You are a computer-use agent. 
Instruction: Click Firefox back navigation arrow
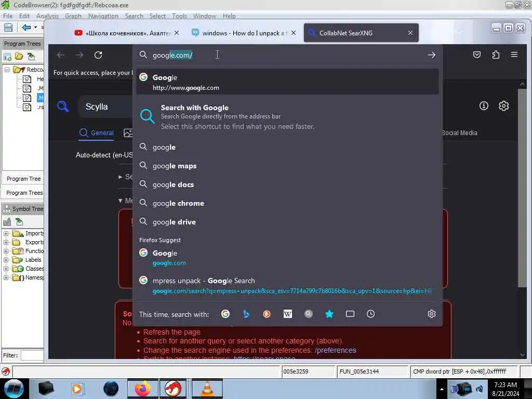[61, 55]
